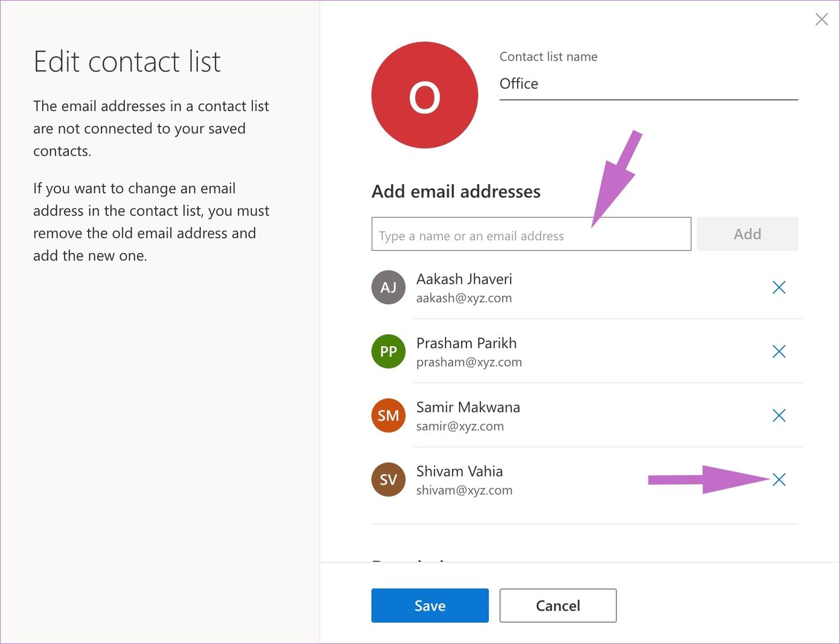The image size is (840, 644).
Task: Remove Prasham Parikh from the list
Action: pos(779,351)
